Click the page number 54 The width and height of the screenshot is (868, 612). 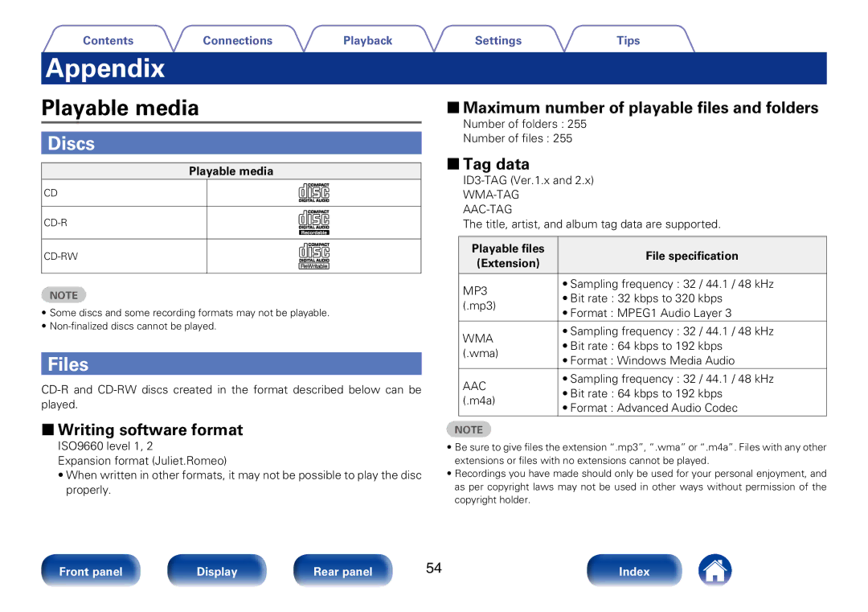433,568
